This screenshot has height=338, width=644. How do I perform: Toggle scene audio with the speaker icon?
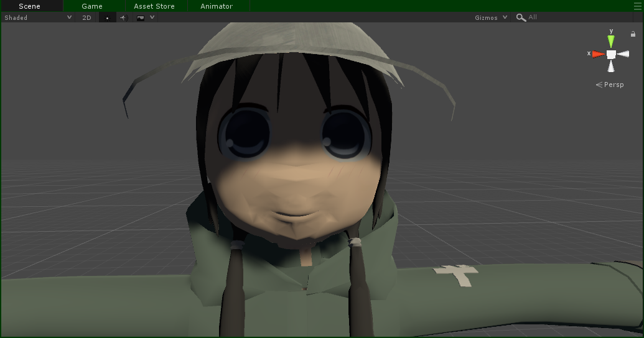pyautogui.click(x=123, y=18)
